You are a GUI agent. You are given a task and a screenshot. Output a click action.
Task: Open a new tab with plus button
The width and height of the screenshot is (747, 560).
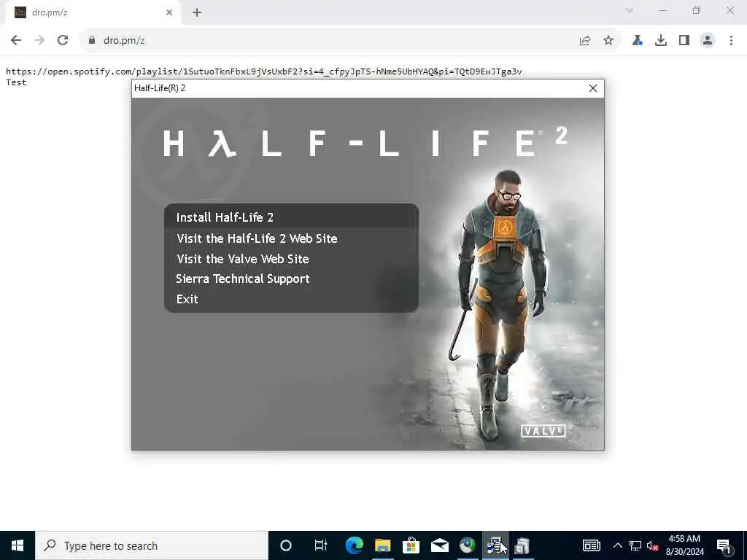tap(197, 13)
